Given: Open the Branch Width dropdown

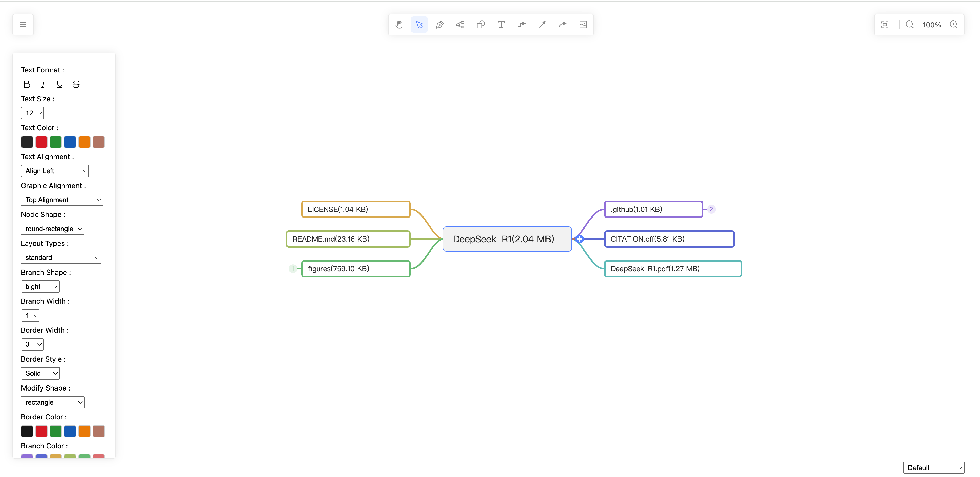Looking at the screenshot, I should coord(30,316).
